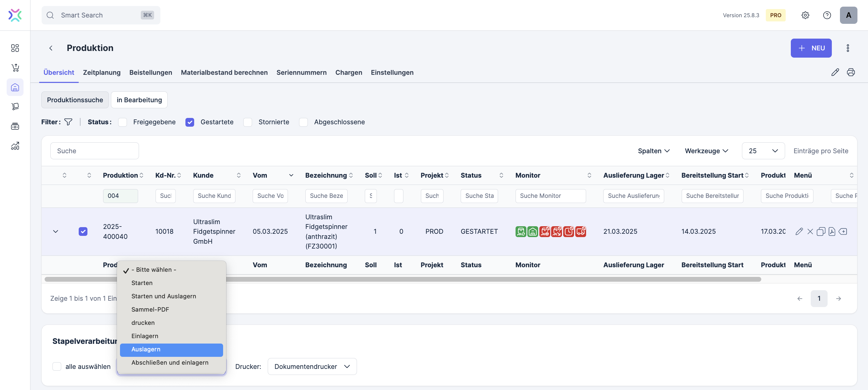Click the PDF icon in row menu
The width and height of the screenshot is (868, 390).
832,231
